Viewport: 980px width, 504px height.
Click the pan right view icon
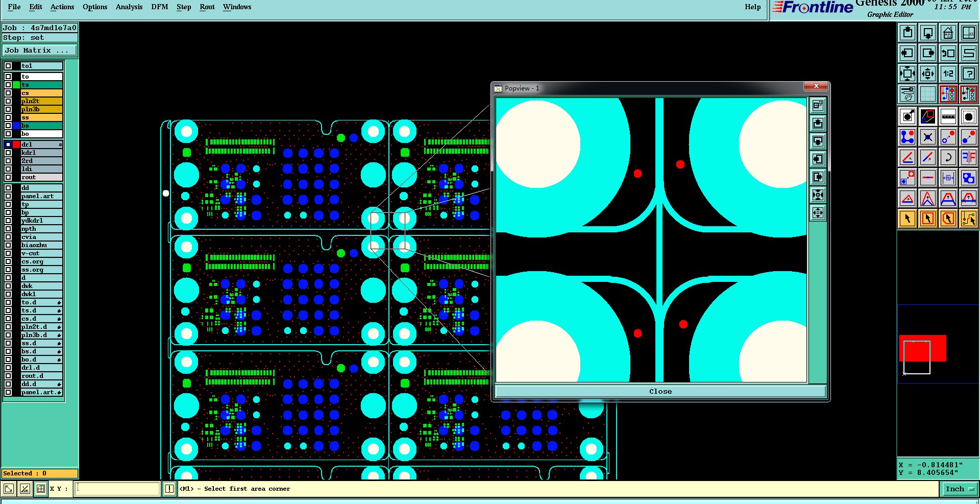[x=928, y=53]
